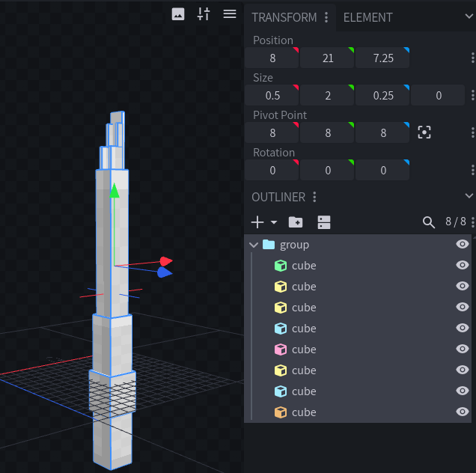Switch to the ELEMENT tab
This screenshot has width=476, height=473.
click(368, 17)
